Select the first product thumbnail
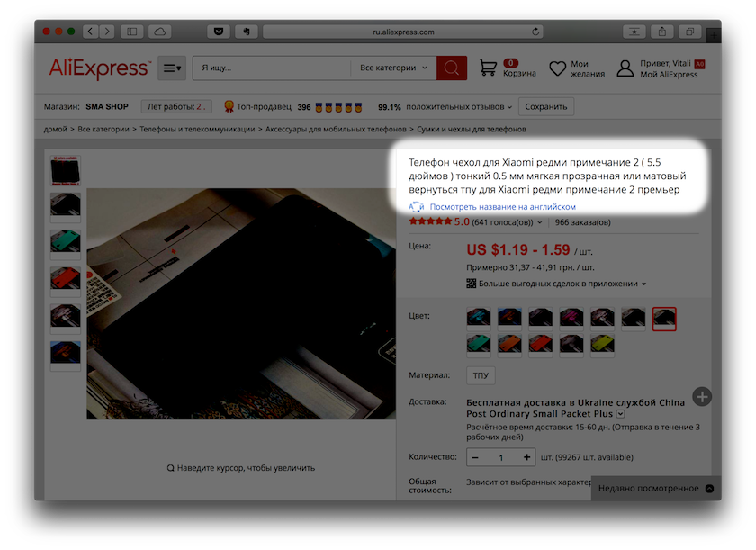The width and height of the screenshot is (756, 550). pyautogui.click(x=65, y=171)
